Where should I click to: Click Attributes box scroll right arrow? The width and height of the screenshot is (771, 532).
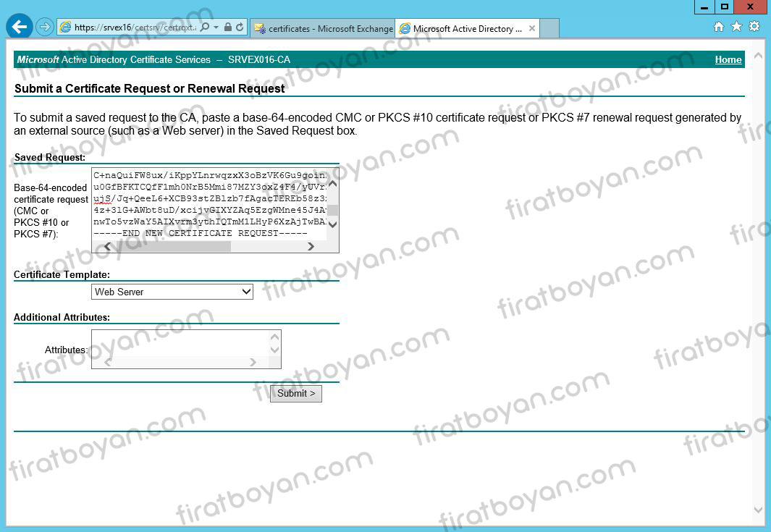253,363
